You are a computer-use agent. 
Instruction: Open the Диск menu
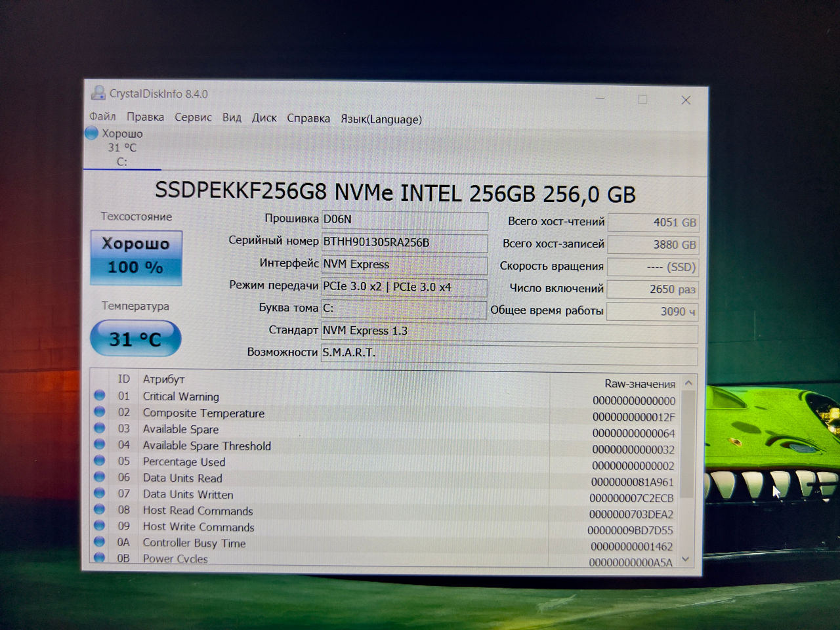pos(264,117)
